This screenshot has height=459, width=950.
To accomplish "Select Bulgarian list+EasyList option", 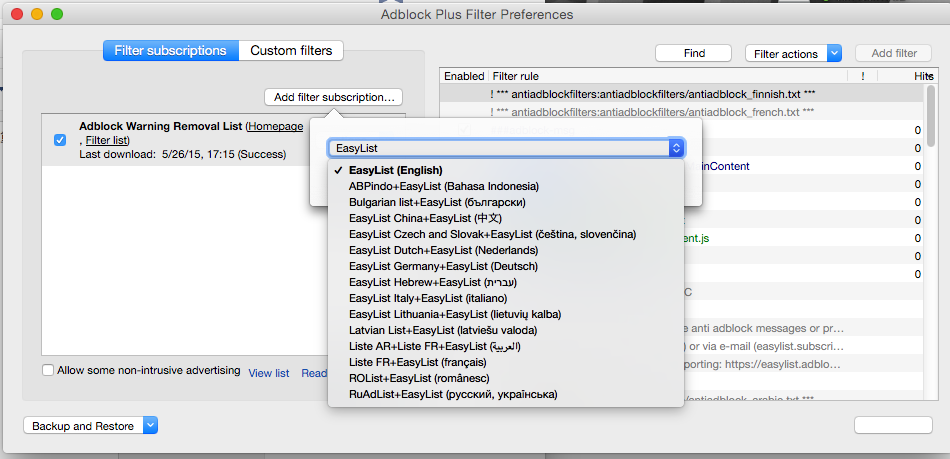I will 505,202.
